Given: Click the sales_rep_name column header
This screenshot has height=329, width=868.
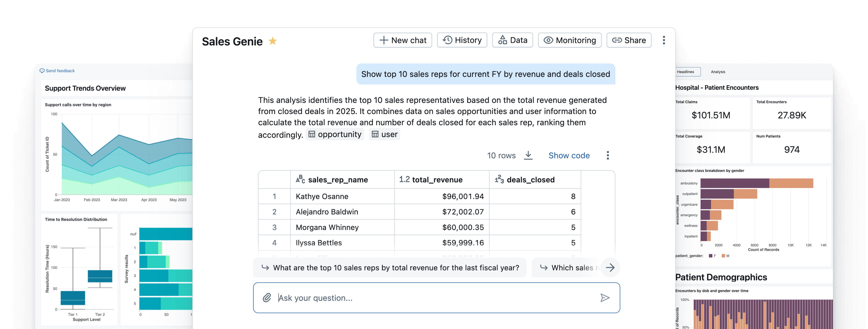Looking at the screenshot, I should 342,180.
